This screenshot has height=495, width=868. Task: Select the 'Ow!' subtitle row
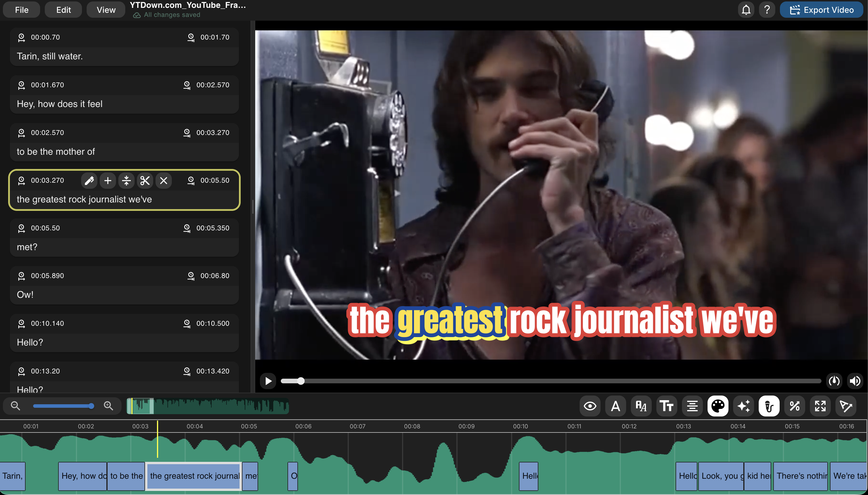[124, 285]
